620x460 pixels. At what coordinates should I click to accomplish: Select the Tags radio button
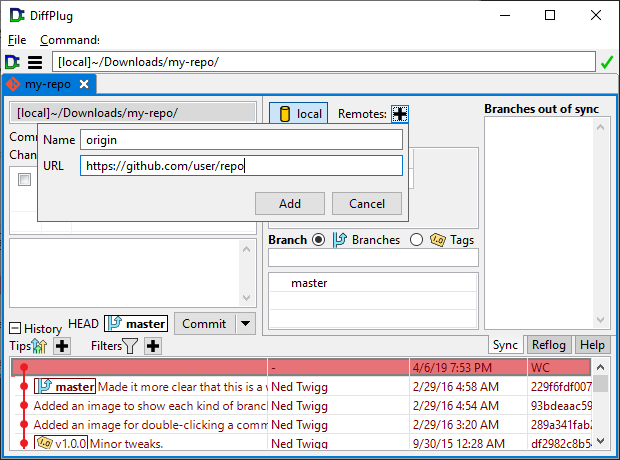(416, 240)
